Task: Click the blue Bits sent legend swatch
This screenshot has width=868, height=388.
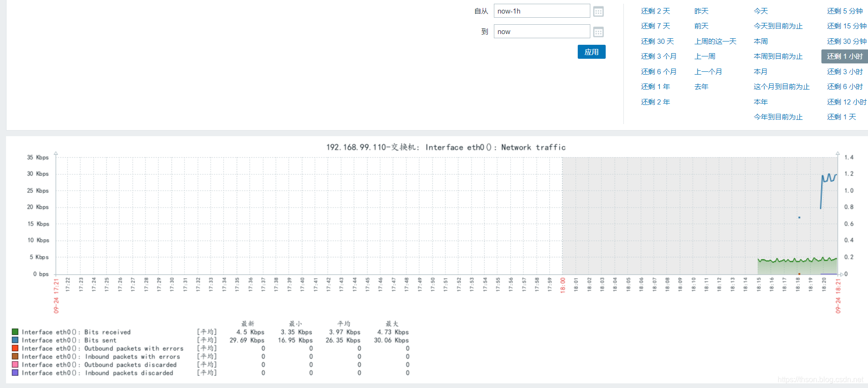Action: (x=15, y=340)
